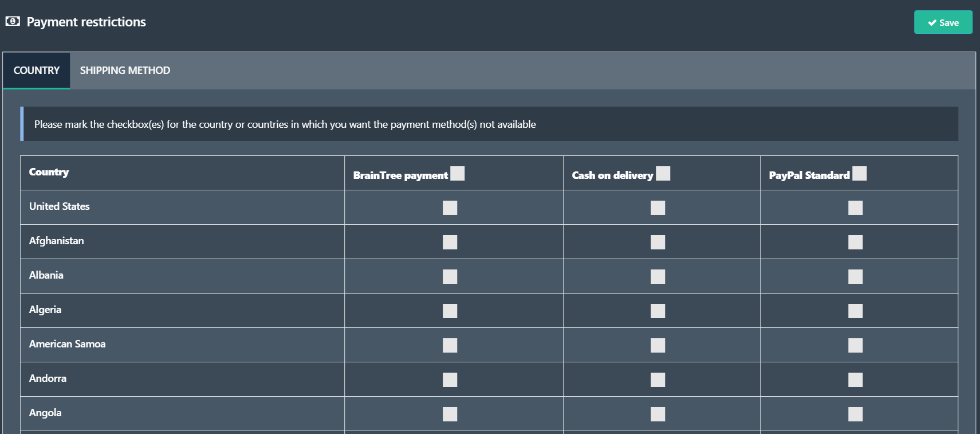Switch to the Shipping Method tab
This screenshot has width=980, height=434.
click(125, 71)
